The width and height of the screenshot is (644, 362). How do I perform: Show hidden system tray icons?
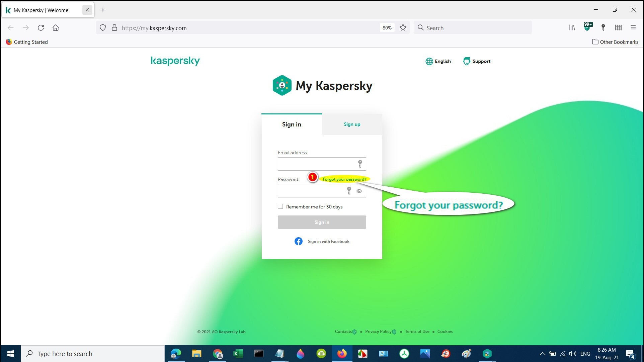pos(542,354)
